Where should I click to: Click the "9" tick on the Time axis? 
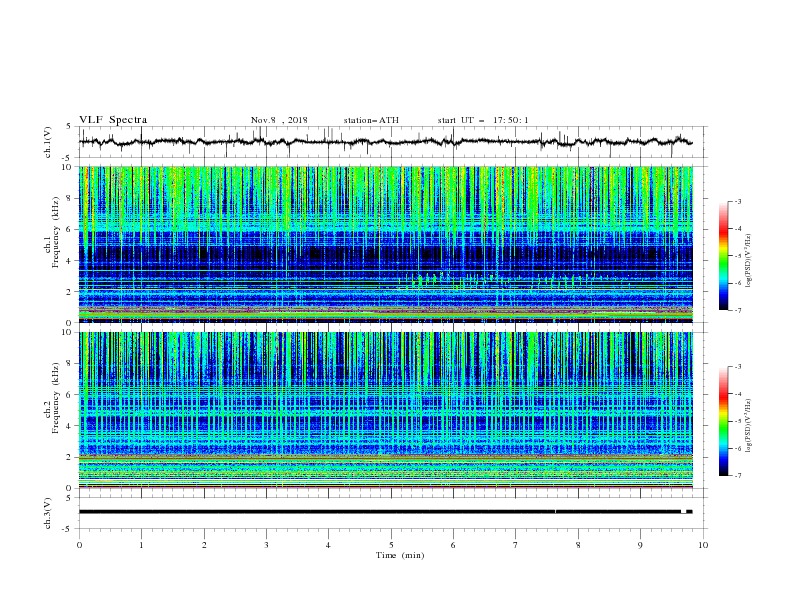click(x=640, y=545)
